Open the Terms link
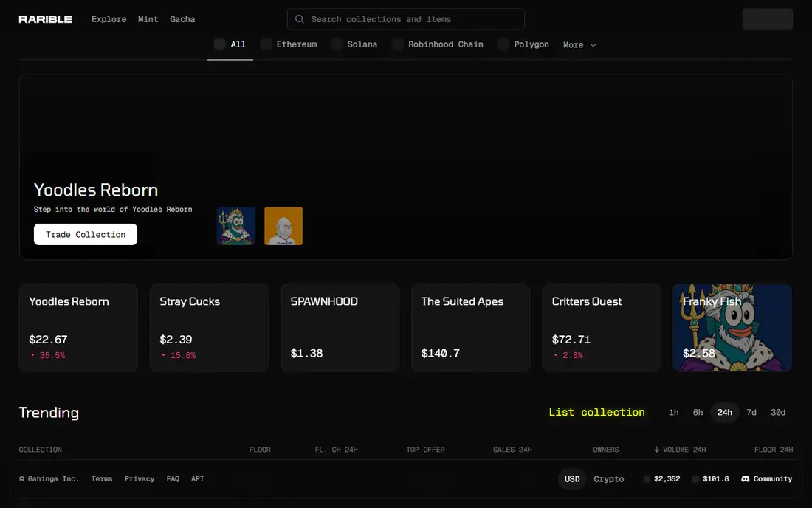Screen dimensions: 812x508 pyautogui.click(x=102, y=479)
